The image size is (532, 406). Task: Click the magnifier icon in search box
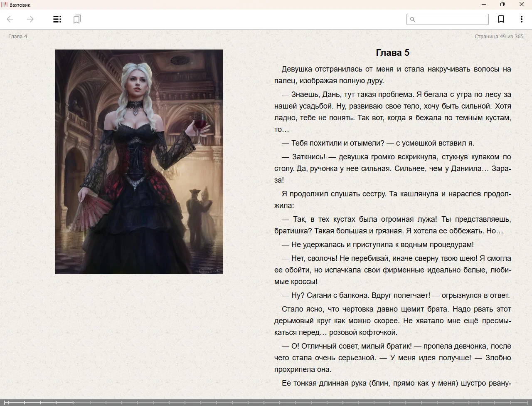pyautogui.click(x=413, y=19)
